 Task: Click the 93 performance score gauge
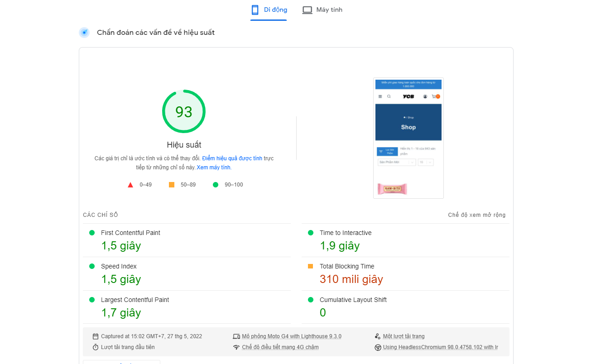pyautogui.click(x=184, y=112)
